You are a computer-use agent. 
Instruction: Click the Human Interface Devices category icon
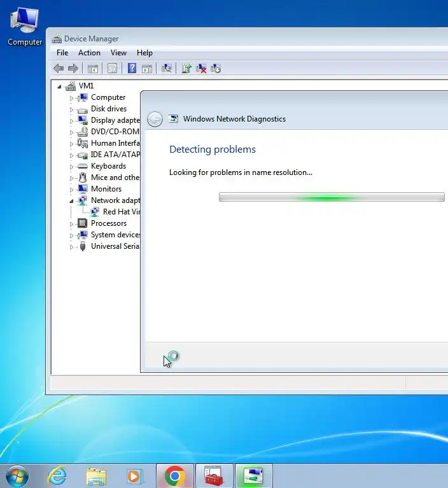click(83, 143)
